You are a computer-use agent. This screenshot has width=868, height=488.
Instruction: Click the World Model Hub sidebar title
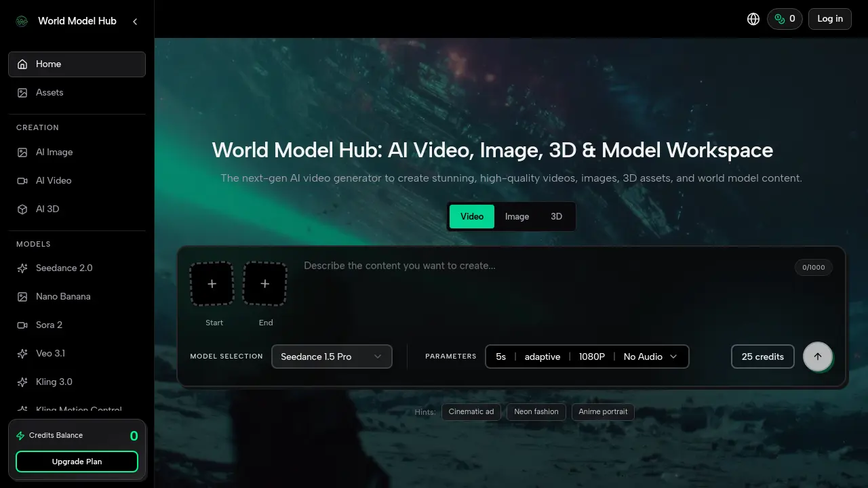click(x=77, y=21)
